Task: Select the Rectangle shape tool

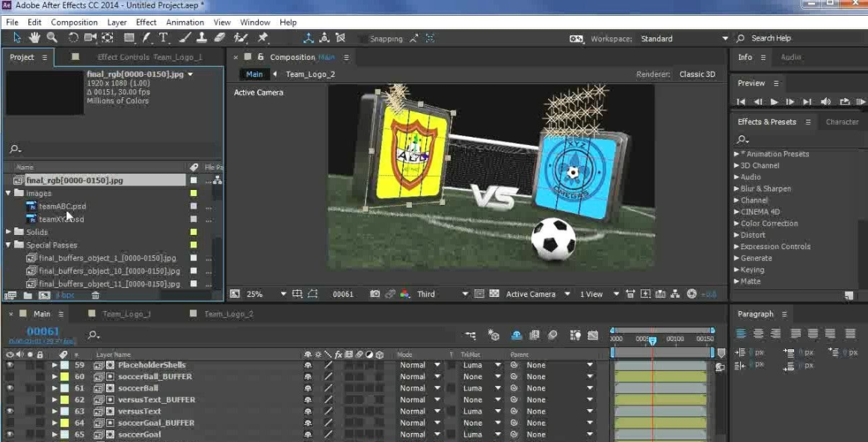Action: point(129,37)
